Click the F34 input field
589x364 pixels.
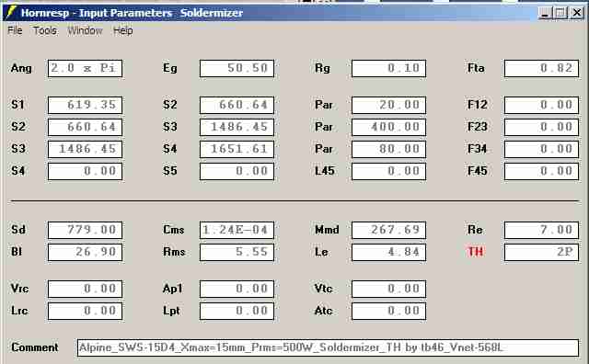(x=541, y=149)
